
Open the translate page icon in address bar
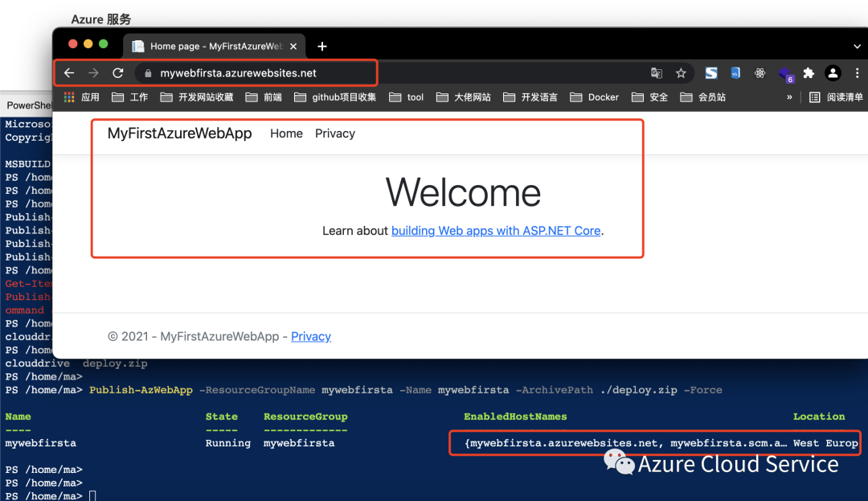point(657,73)
